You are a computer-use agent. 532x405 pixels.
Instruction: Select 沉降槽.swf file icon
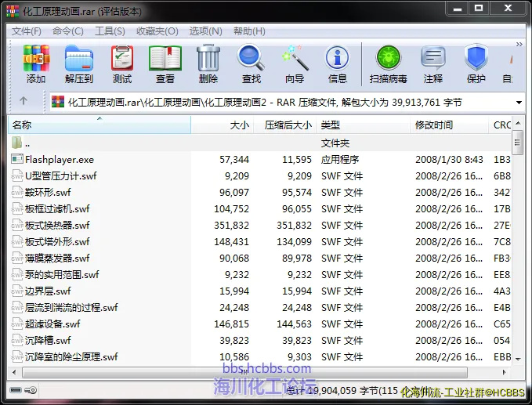pyautogui.click(x=17, y=340)
